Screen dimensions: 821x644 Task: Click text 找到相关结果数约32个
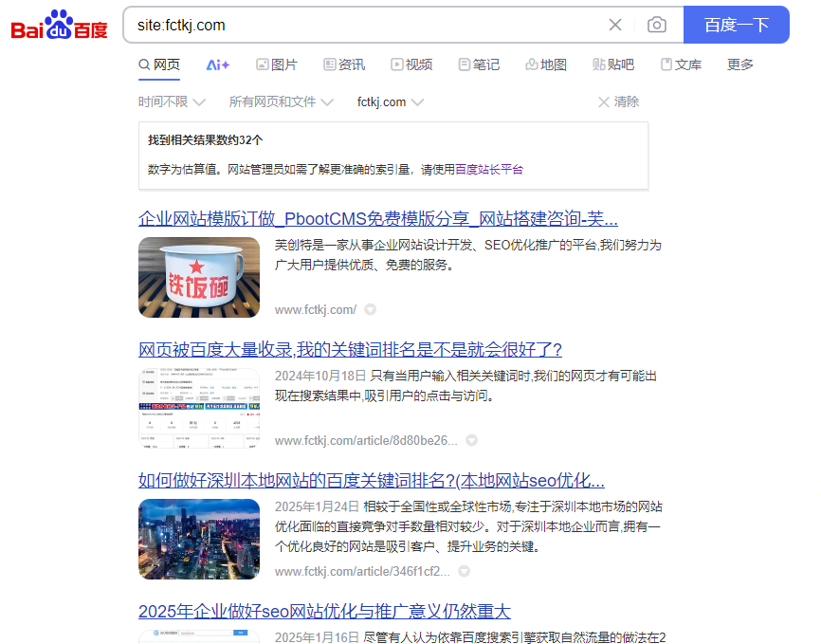coord(205,140)
